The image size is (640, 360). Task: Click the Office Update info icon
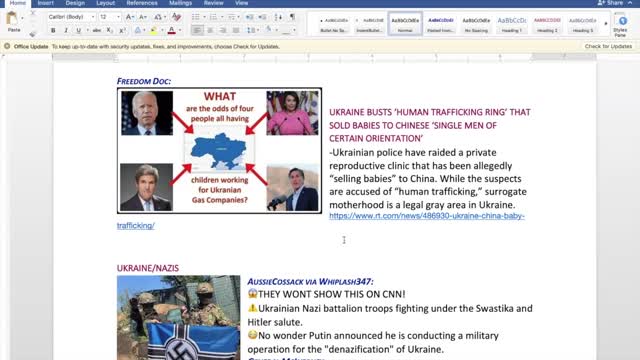[7, 47]
